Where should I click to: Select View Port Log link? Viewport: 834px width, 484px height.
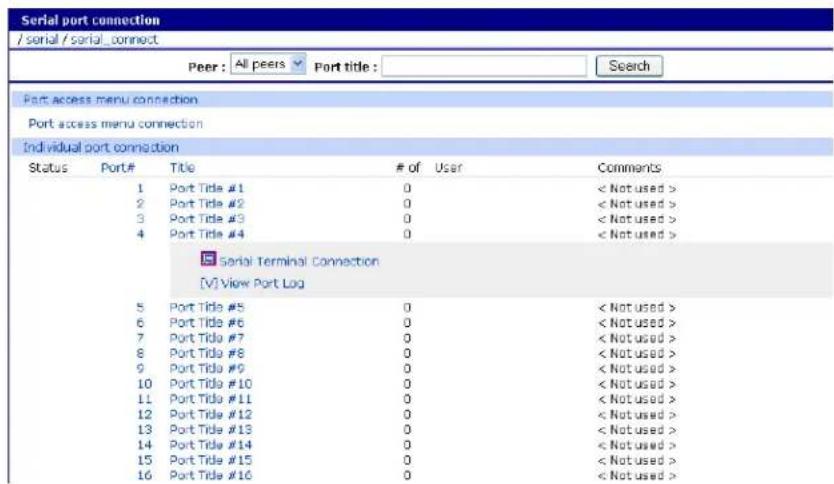(252, 283)
